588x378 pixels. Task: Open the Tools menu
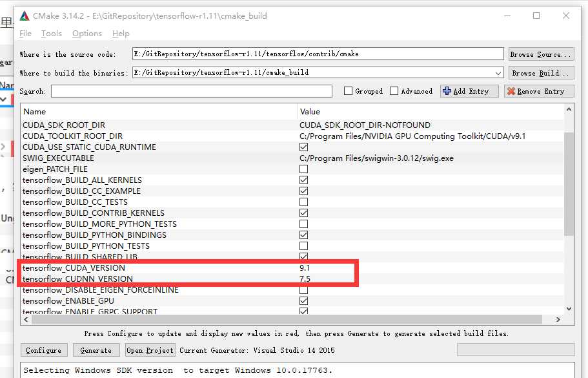click(52, 34)
